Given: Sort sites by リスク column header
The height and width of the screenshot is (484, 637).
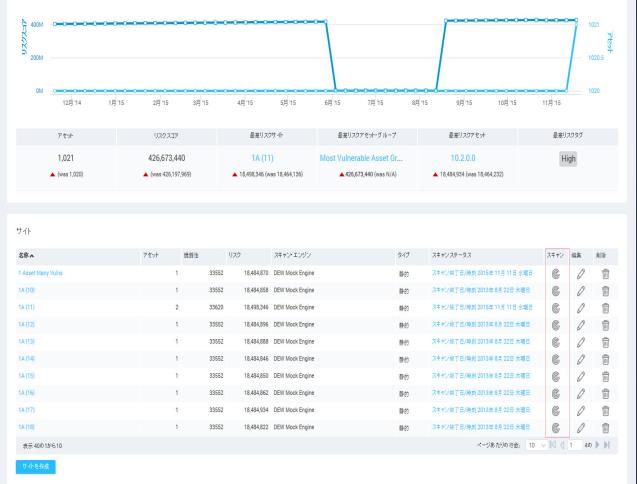Looking at the screenshot, I should pos(234,256).
